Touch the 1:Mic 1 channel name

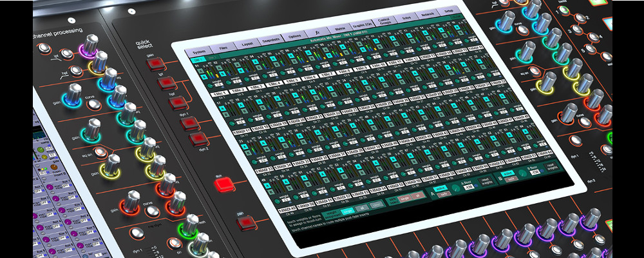pos(220,94)
